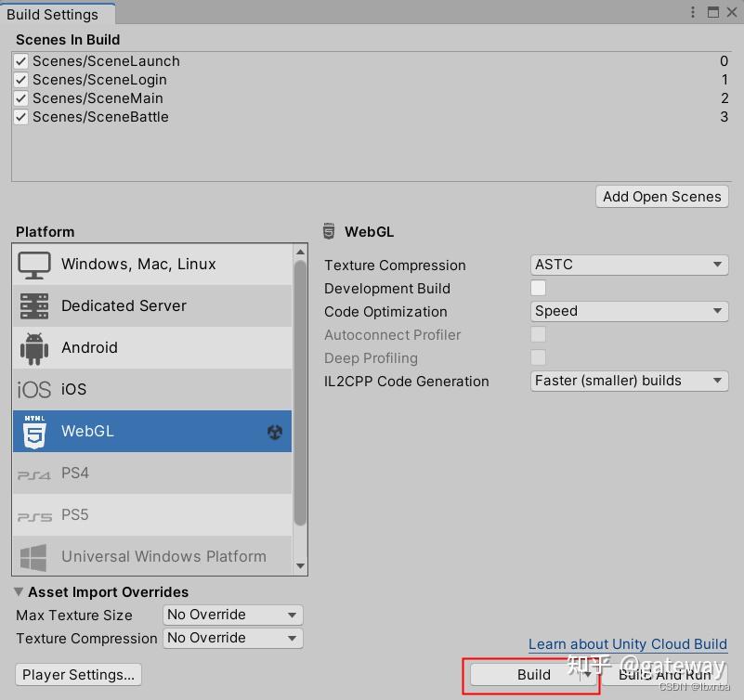Click the HTML5 WebGL platform icon

point(34,432)
